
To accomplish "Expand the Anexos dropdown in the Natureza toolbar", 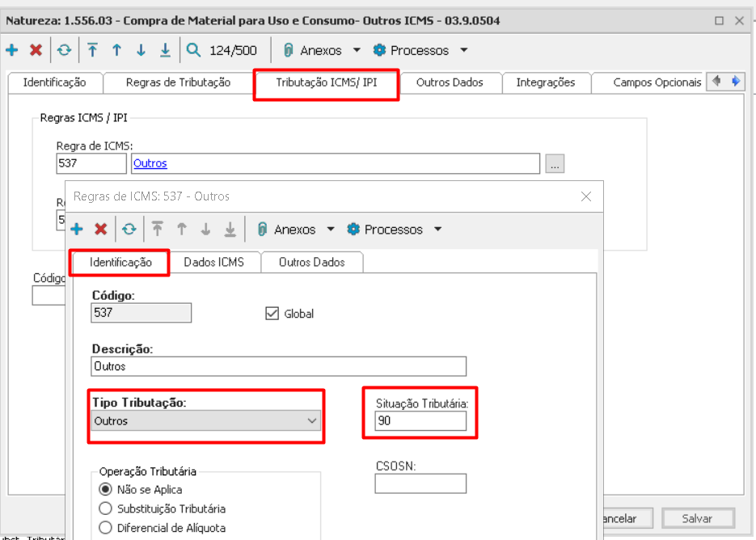I will 357,50.
